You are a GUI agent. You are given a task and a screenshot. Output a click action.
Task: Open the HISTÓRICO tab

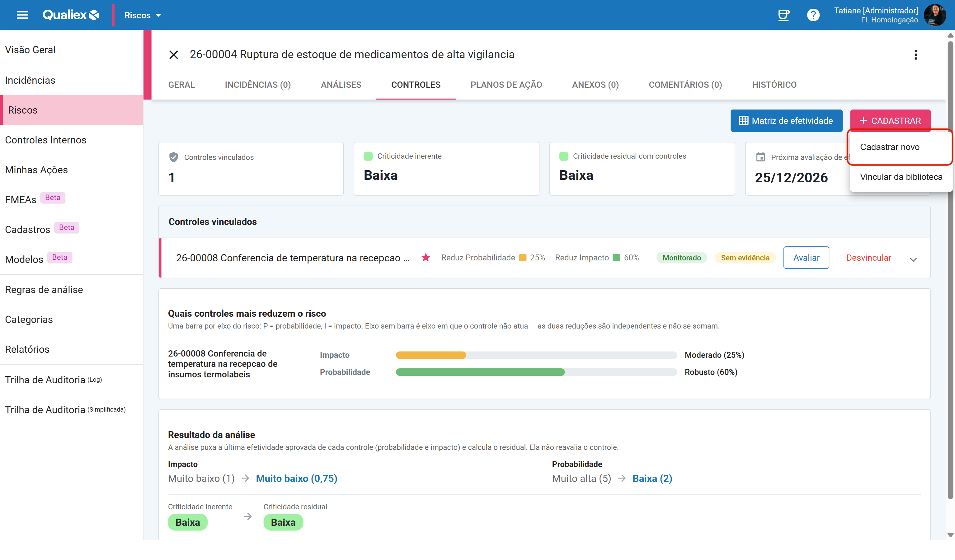click(x=774, y=85)
